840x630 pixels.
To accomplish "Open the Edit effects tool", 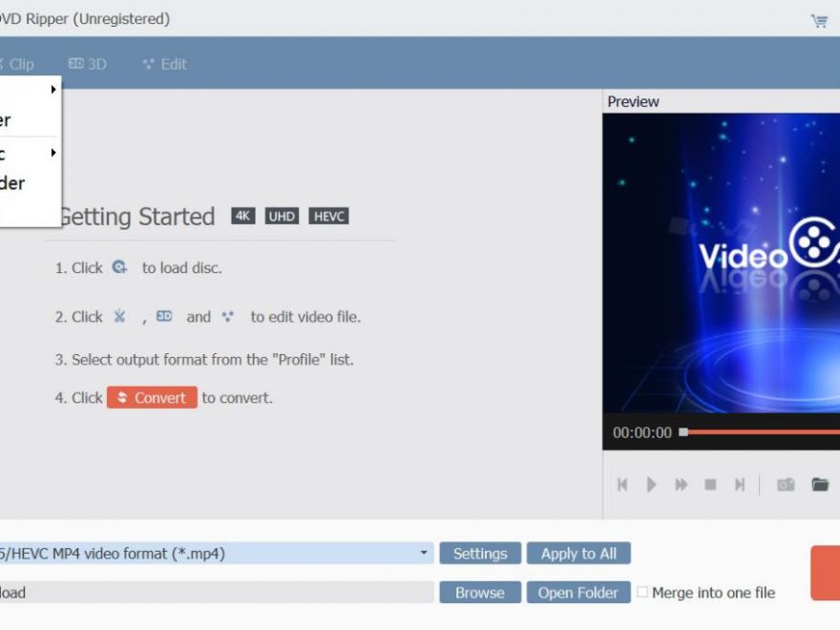I will pos(164,64).
